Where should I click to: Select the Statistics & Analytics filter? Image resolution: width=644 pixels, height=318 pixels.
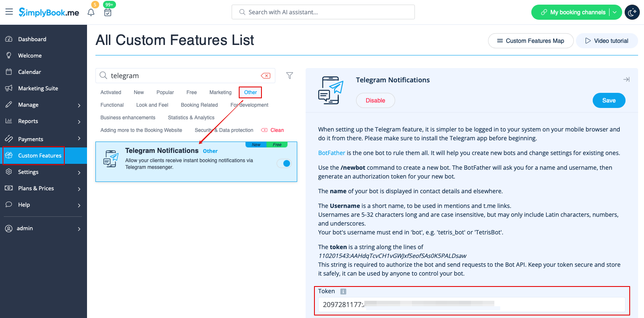tap(191, 118)
